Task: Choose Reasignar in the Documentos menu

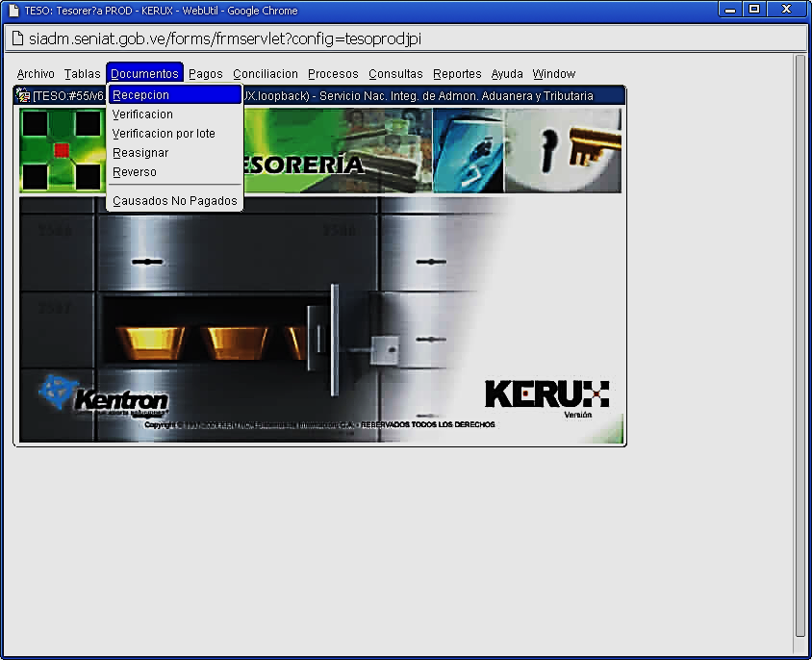Action: tap(174, 153)
